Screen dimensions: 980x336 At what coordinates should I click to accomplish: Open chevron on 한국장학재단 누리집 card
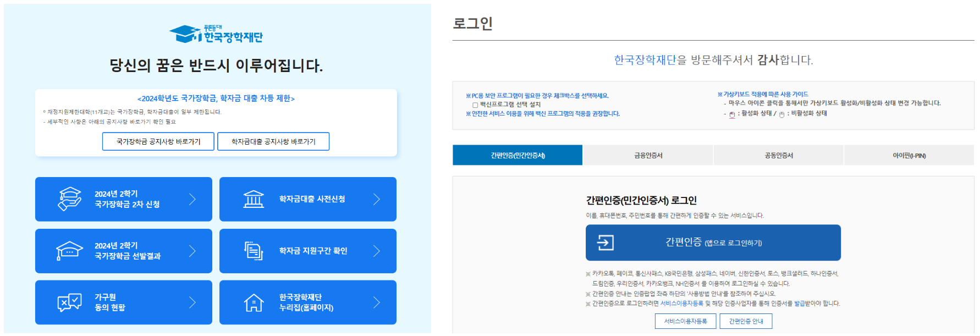(x=377, y=302)
